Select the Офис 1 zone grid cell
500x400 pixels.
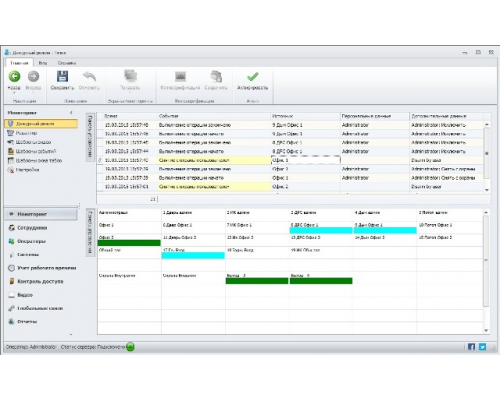tap(129, 227)
